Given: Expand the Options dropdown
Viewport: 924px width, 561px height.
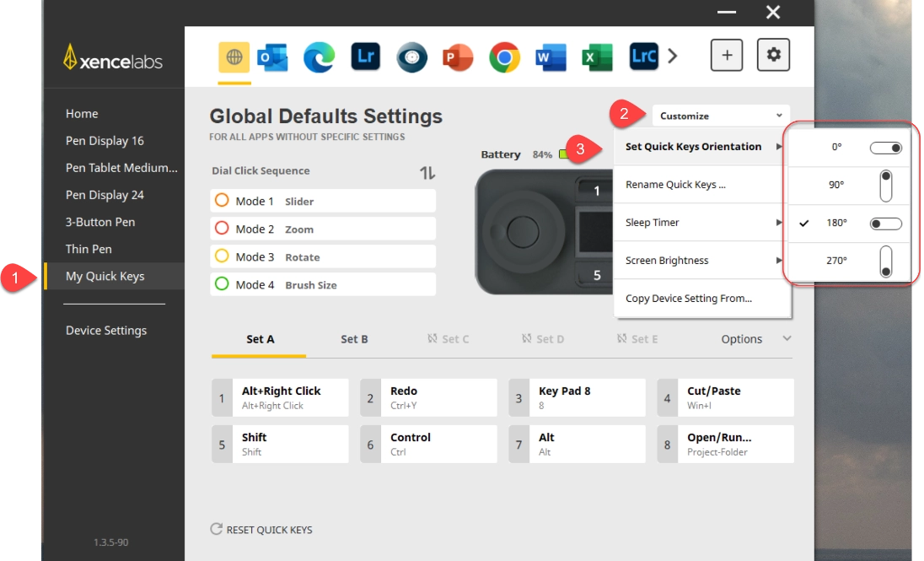Looking at the screenshot, I should (x=756, y=338).
